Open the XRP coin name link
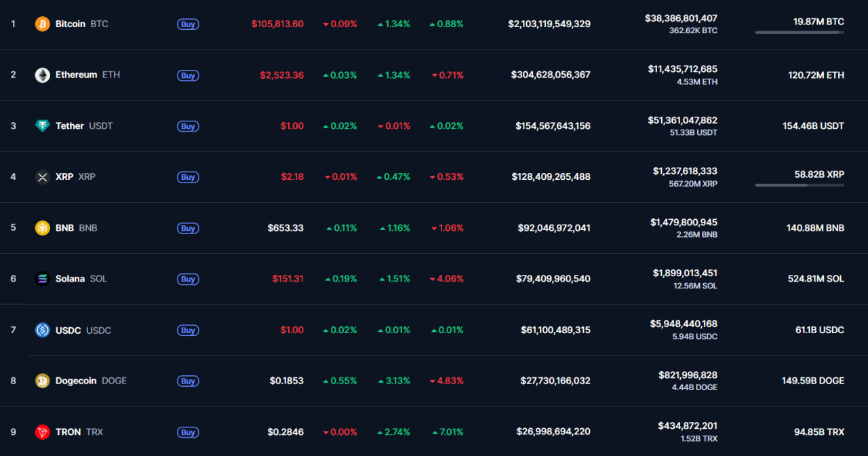Image resolution: width=868 pixels, height=456 pixels. point(64,176)
